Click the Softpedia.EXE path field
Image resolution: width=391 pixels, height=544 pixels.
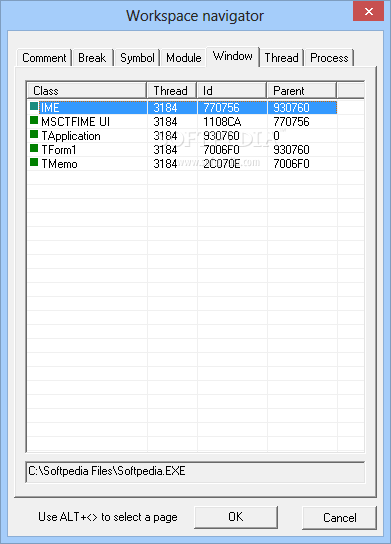(195, 471)
